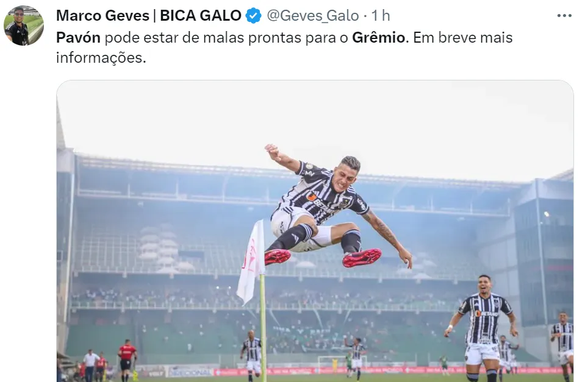
Task: Visit the @Geves_Galo handle link
Action: pyautogui.click(x=313, y=16)
